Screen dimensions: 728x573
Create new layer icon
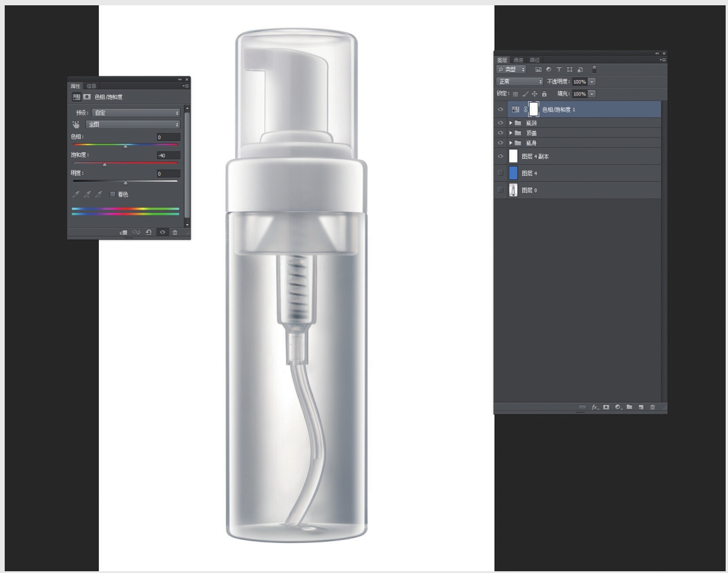coord(641,407)
